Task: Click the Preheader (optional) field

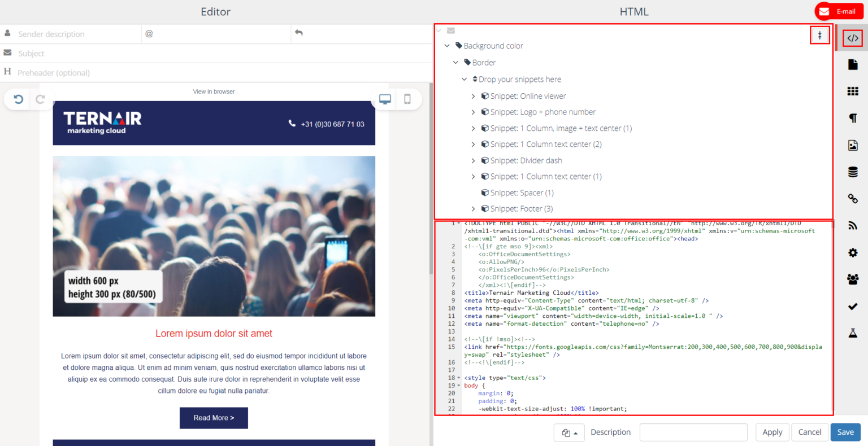Action: pos(216,72)
